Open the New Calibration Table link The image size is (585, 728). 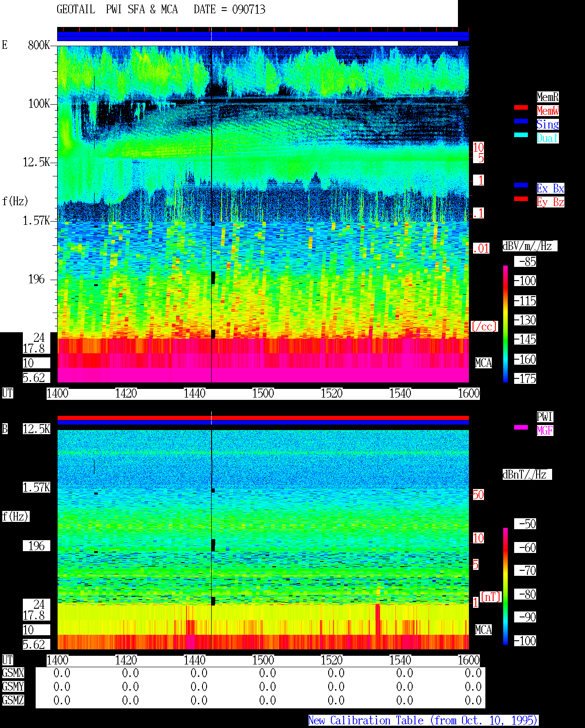click(423, 721)
